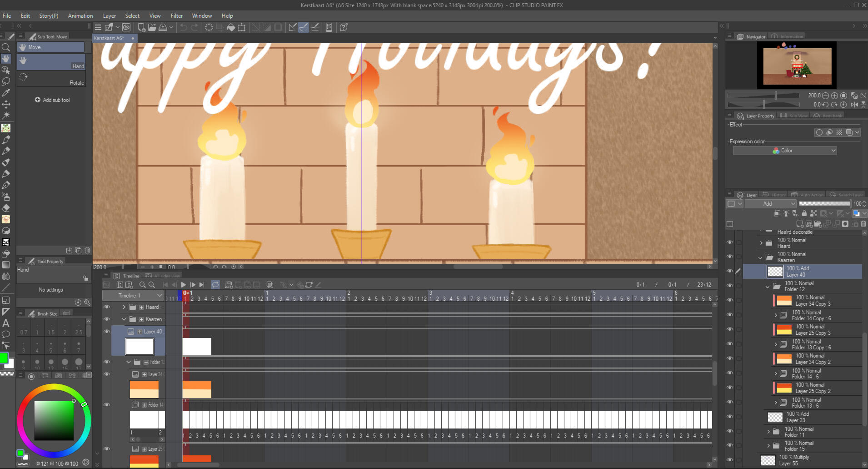Open the Filter menu
This screenshot has width=868, height=469.
click(176, 16)
